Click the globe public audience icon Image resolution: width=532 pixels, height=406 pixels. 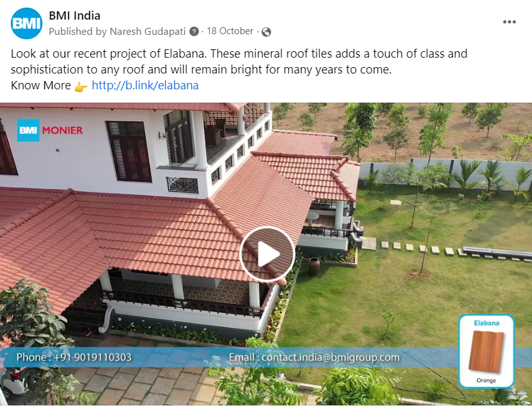pyautogui.click(x=267, y=32)
